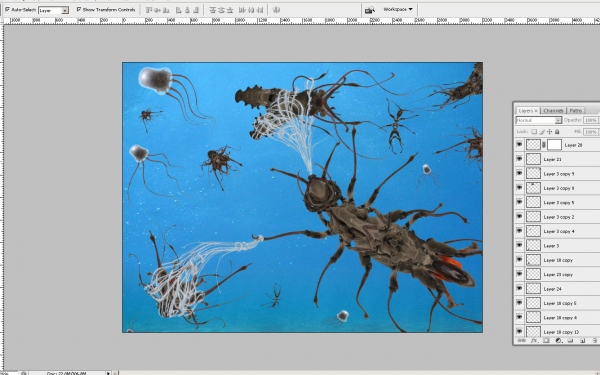Click the Align Horizontal Centers icon
Image resolution: width=600 pixels, height=375 pixels.
(188, 10)
